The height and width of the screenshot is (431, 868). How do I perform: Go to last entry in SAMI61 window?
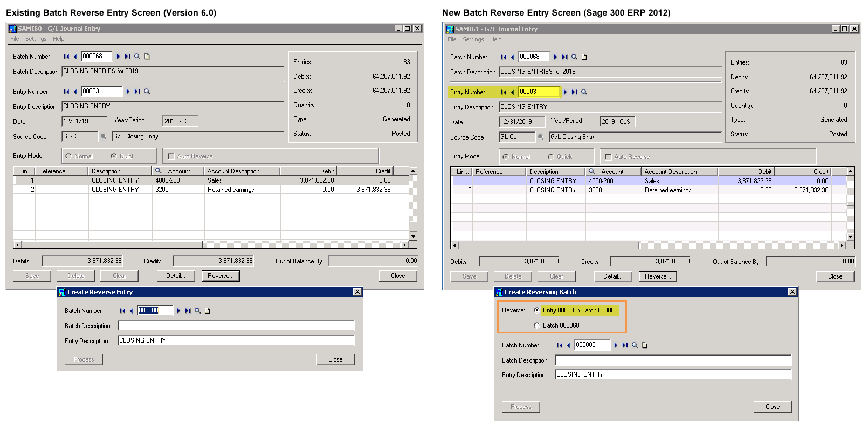click(575, 92)
